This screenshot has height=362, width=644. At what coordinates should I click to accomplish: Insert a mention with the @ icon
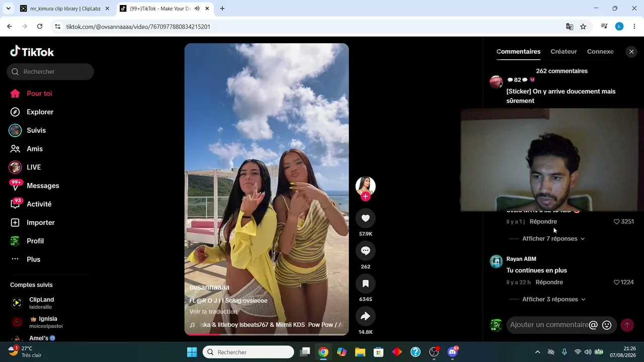click(593, 325)
